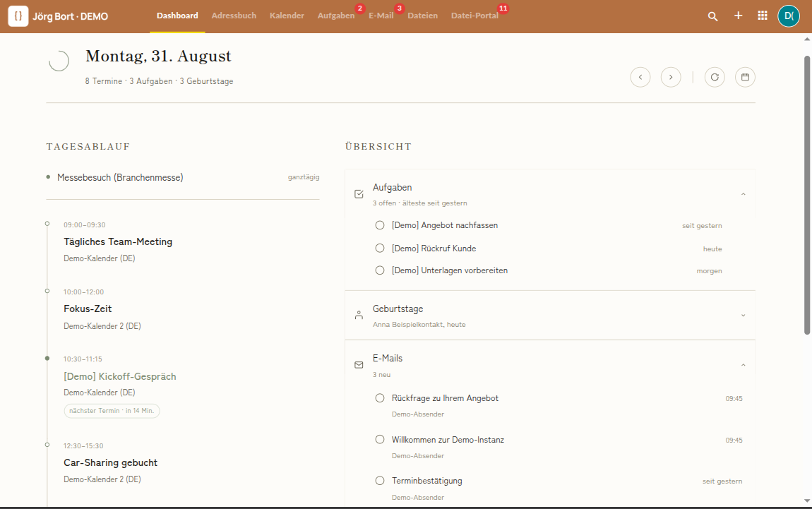
Task: Open the Aufgaben navigation tab
Action: pos(336,16)
